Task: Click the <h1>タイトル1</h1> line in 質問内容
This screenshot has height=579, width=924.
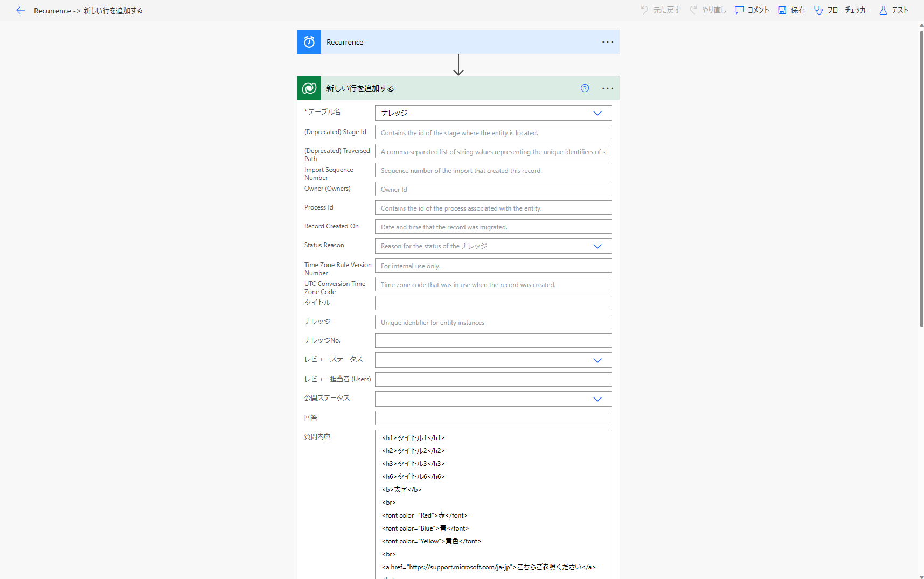Action: [413, 438]
